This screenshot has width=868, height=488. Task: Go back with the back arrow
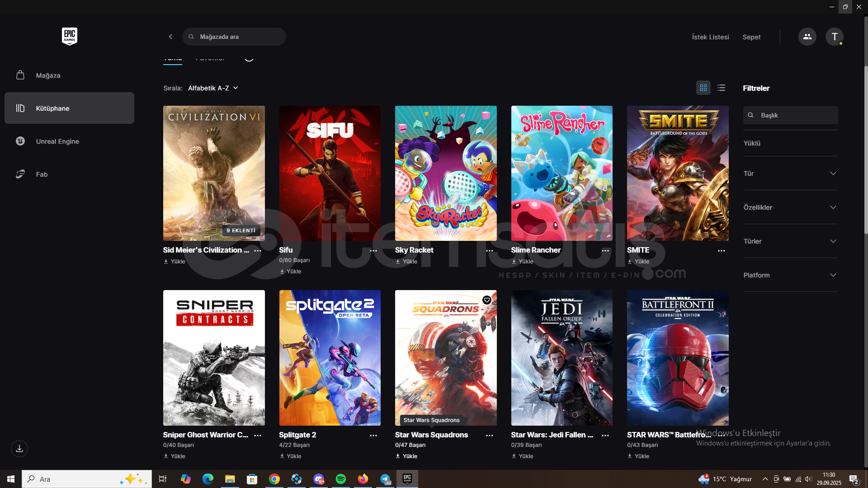tap(170, 37)
